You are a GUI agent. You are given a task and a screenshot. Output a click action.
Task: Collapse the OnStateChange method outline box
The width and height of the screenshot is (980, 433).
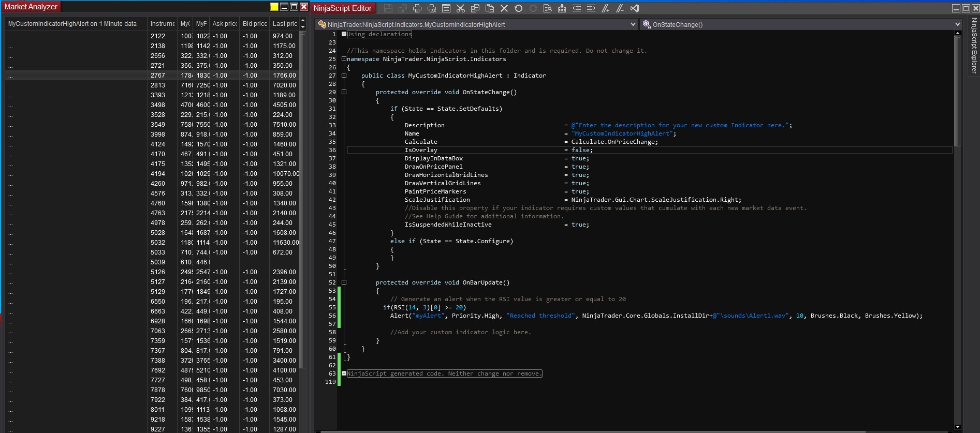[x=344, y=92]
